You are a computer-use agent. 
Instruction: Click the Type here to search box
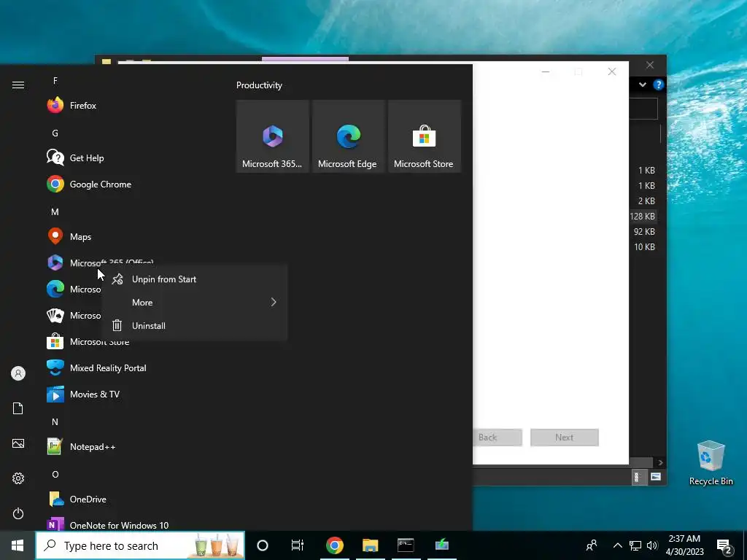(140, 545)
